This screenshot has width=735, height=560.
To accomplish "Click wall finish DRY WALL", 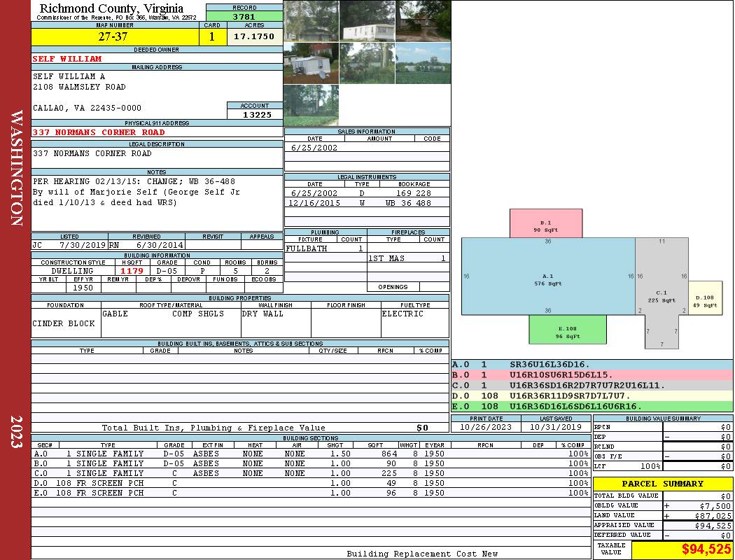I will click(262, 314).
